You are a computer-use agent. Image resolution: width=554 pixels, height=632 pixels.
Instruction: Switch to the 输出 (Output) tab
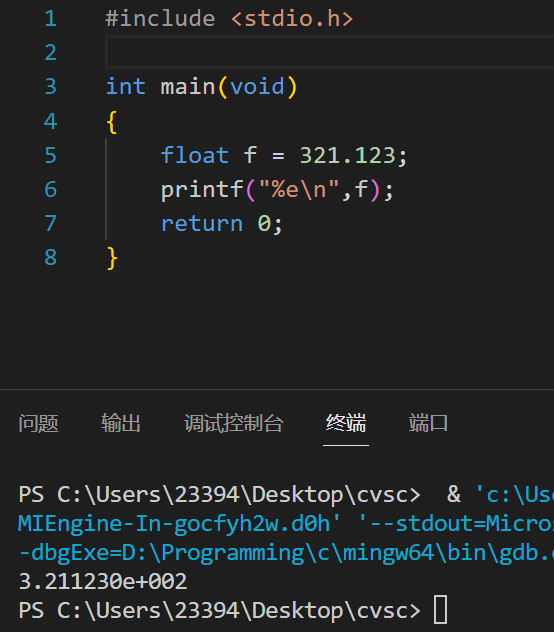tap(121, 423)
